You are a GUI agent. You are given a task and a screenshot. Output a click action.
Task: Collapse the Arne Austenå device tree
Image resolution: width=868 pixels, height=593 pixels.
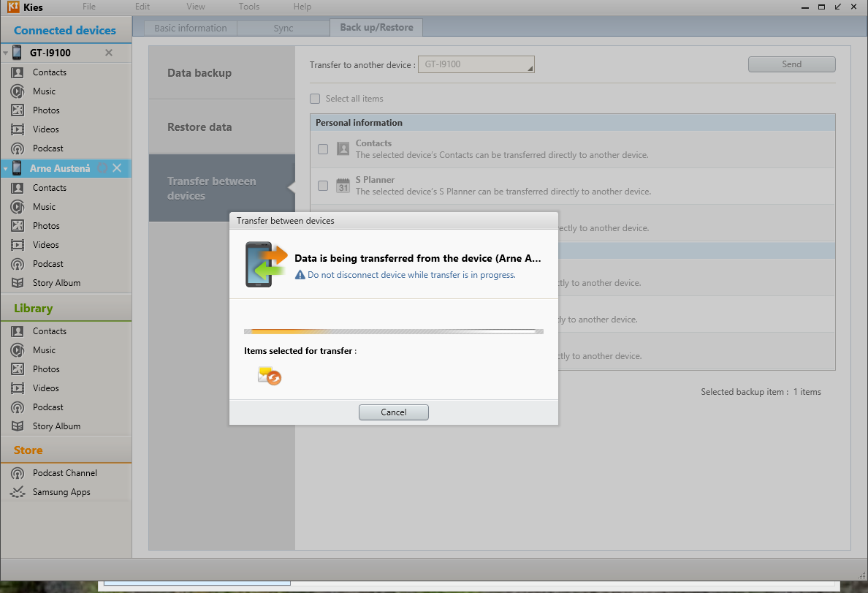(6, 168)
